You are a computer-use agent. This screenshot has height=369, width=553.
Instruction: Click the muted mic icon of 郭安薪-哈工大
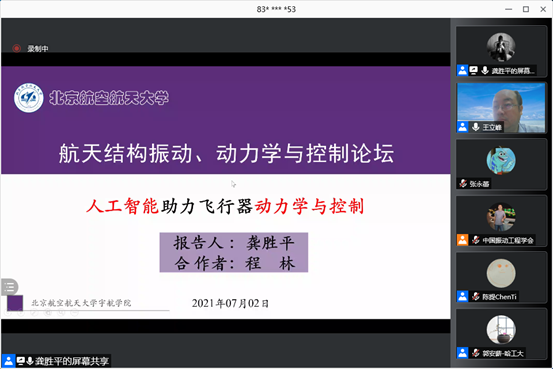(x=476, y=353)
